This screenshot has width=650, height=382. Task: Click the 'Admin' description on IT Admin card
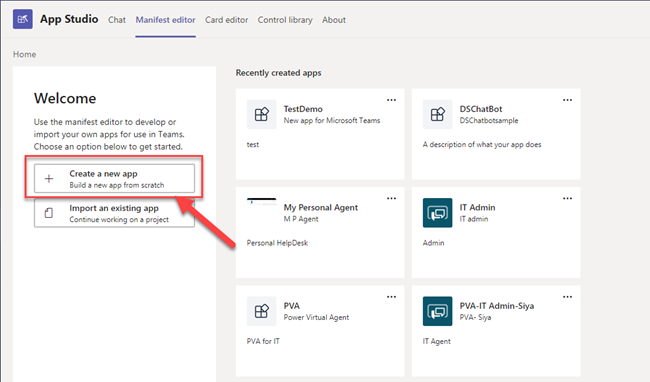(x=434, y=243)
